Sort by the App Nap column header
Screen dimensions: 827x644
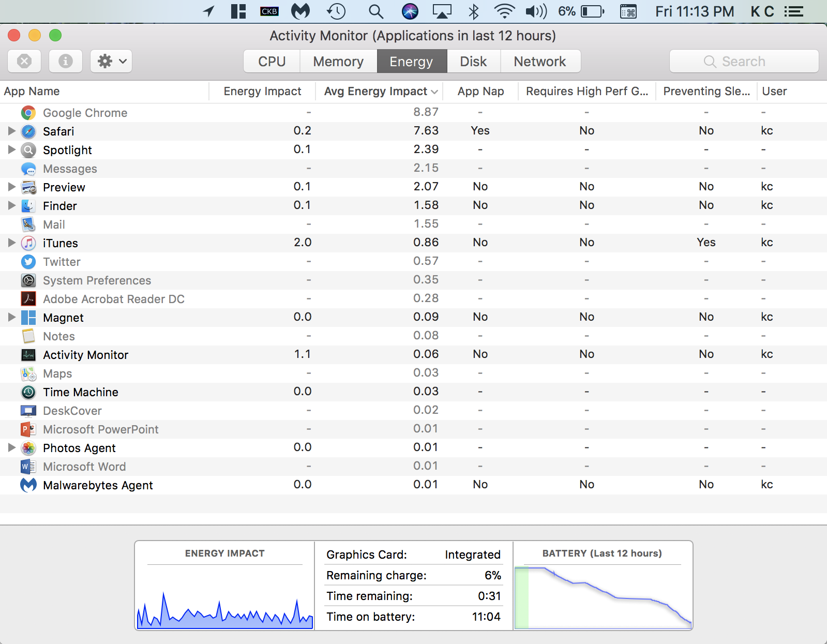click(x=481, y=92)
